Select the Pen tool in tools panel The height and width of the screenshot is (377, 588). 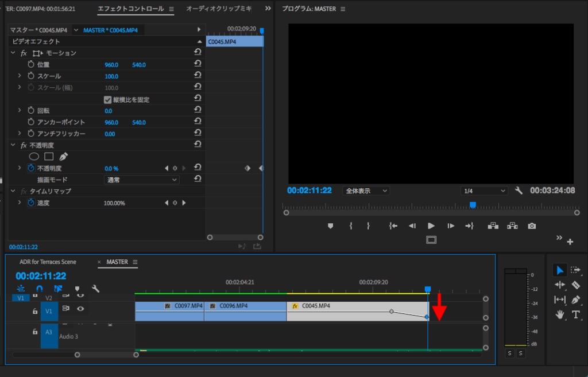click(x=576, y=300)
